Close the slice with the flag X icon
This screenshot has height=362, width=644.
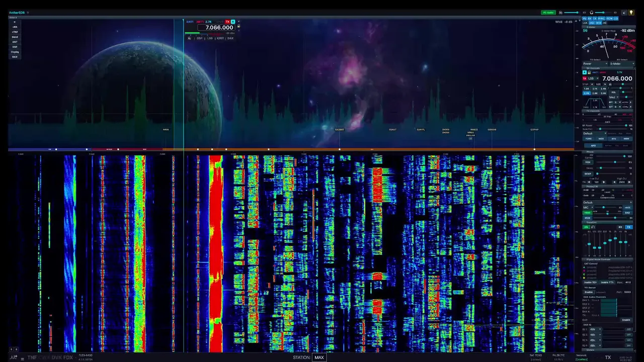(x=238, y=21)
